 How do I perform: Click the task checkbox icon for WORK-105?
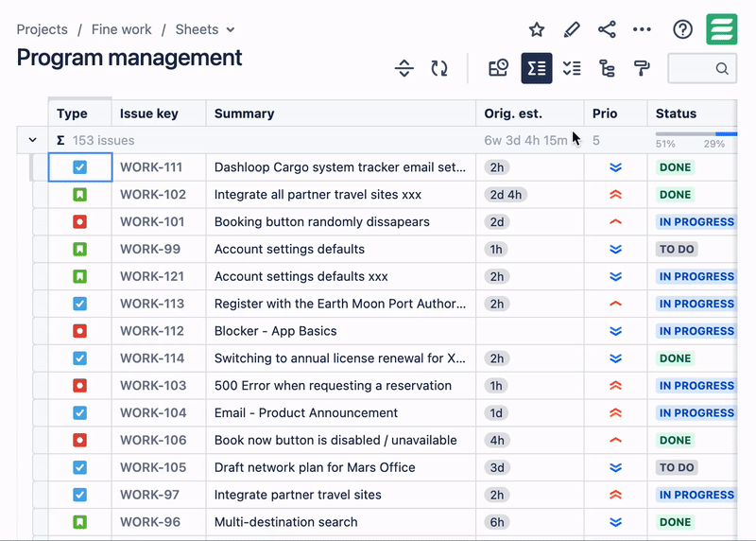coord(80,467)
